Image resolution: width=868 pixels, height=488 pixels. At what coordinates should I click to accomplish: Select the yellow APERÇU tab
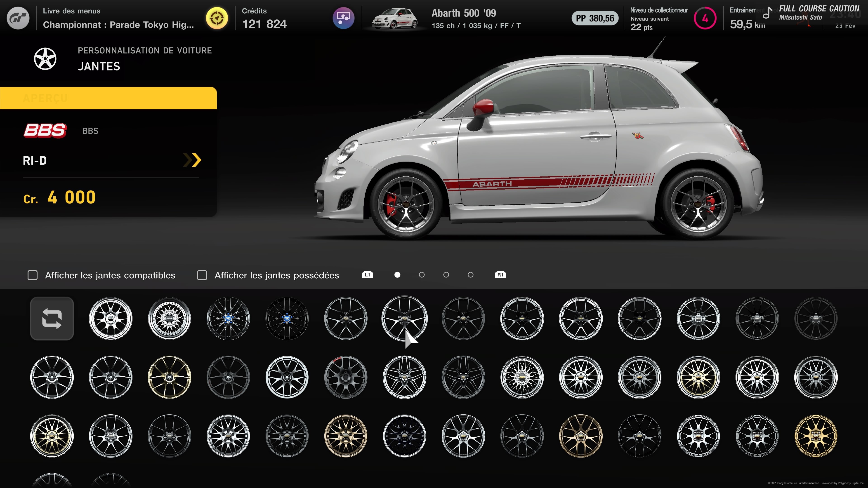click(x=108, y=98)
